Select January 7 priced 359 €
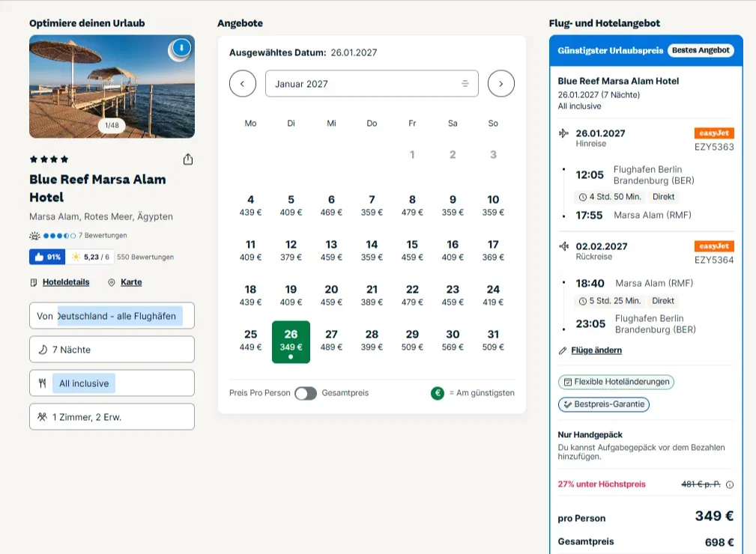 pos(372,206)
